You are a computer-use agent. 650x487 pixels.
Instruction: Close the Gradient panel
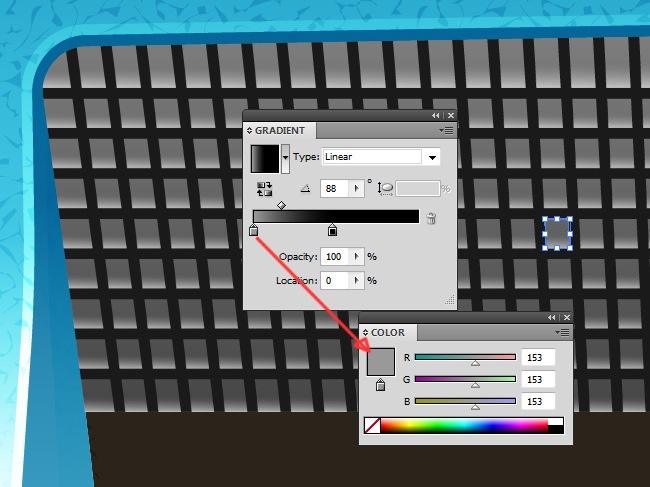pos(451,116)
